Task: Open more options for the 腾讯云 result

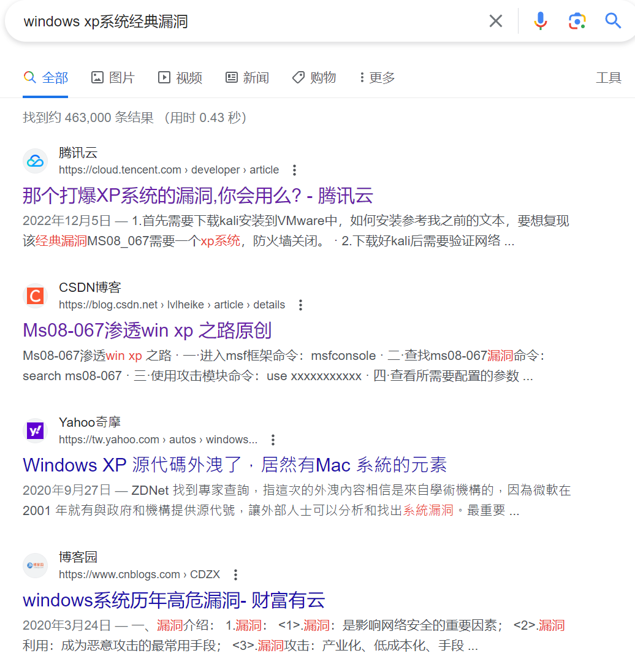Action: click(x=294, y=170)
